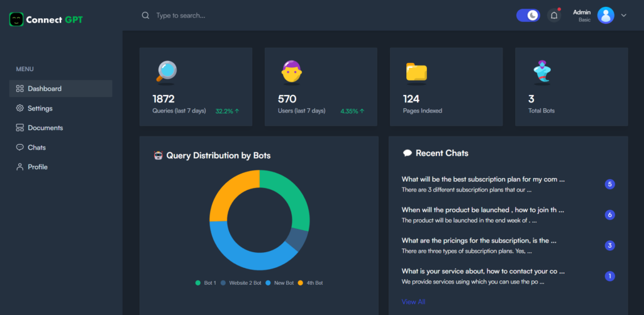The height and width of the screenshot is (315, 644).
Task: Open Documents from the sidebar menu
Action: [61, 128]
